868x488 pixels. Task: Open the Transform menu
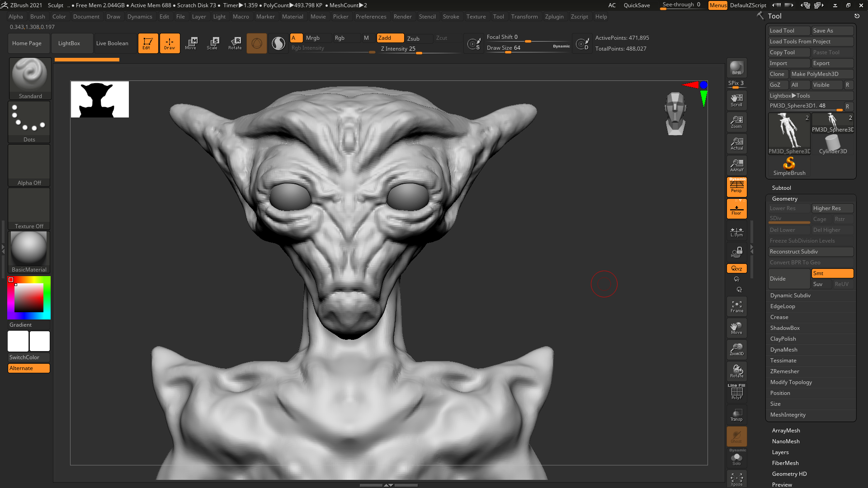pos(524,17)
